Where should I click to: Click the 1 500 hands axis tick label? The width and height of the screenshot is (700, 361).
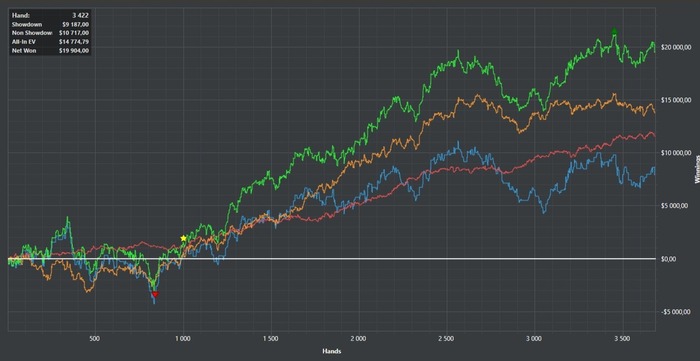[271, 339]
